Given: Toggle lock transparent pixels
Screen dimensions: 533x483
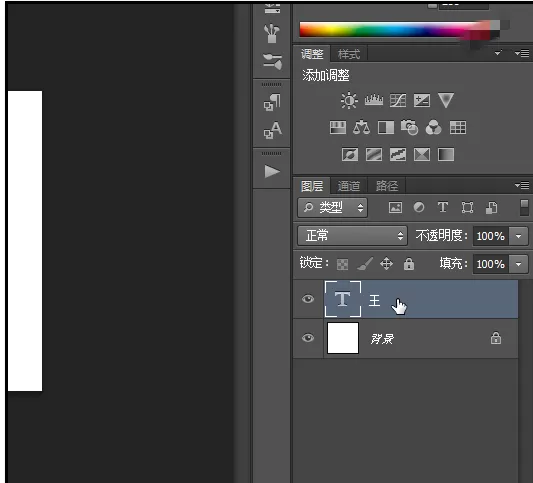Looking at the screenshot, I should pyautogui.click(x=342, y=264).
